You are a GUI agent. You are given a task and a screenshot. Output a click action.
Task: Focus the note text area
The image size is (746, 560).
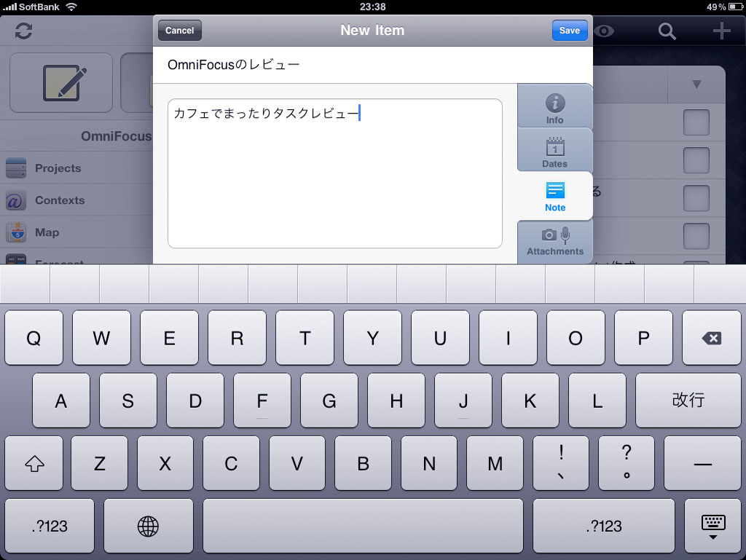(x=335, y=173)
